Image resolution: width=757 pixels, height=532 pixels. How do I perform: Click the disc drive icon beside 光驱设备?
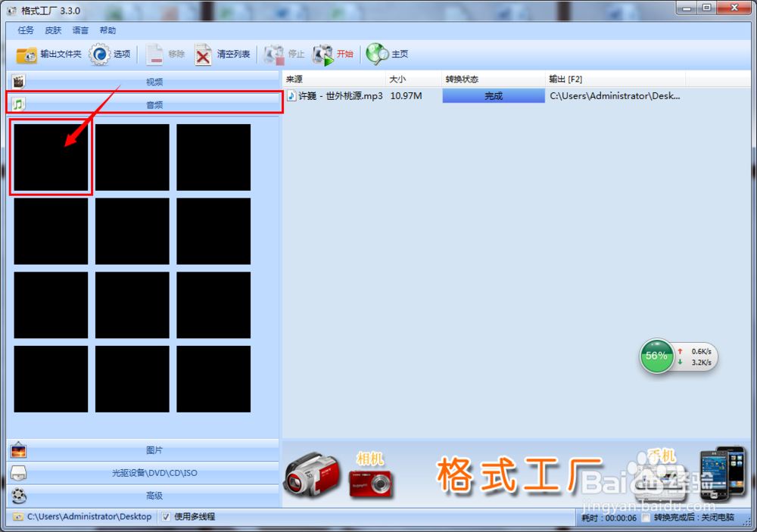(x=18, y=473)
